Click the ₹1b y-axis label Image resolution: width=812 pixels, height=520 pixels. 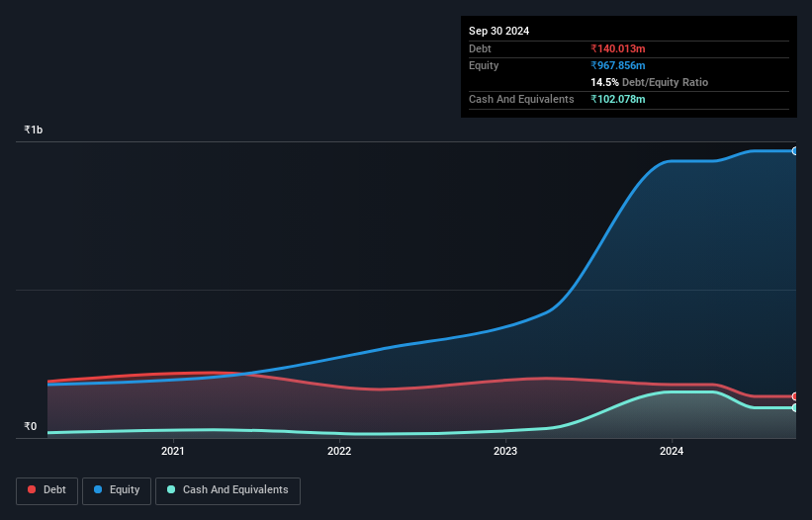click(x=34, y=130)
